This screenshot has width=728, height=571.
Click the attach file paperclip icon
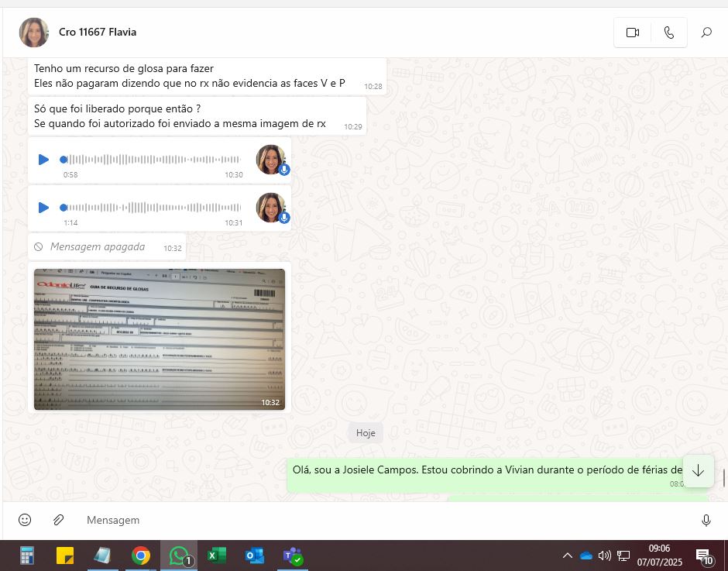58,520
